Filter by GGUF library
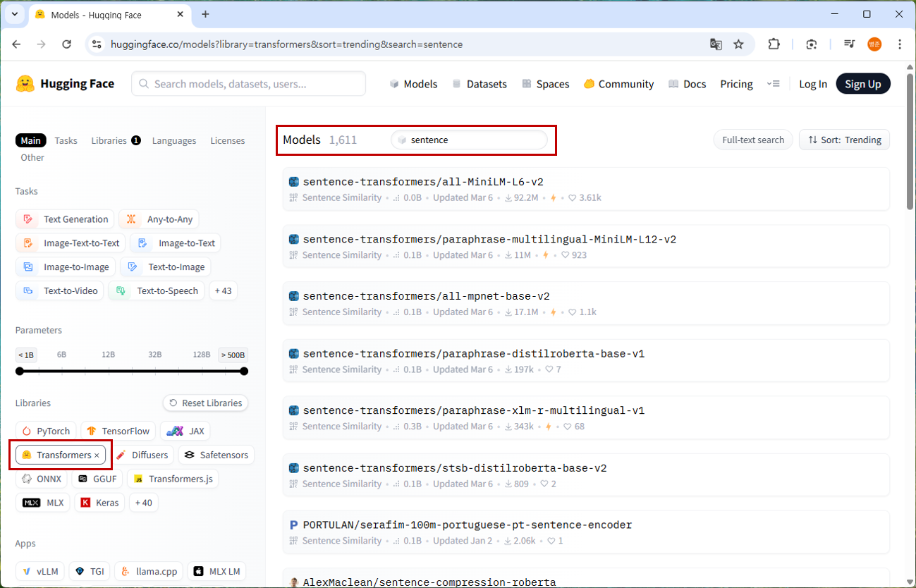 (x=98, y=479)
